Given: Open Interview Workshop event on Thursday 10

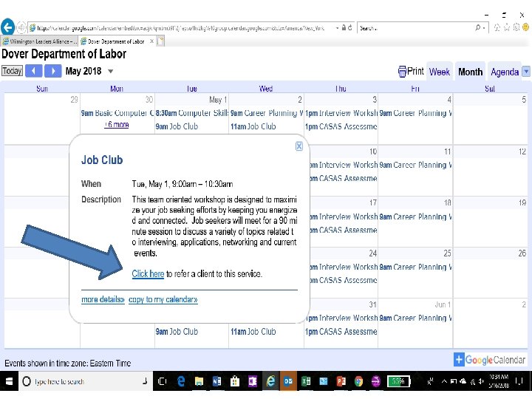Looking at the screenshot, I should [344, 165].
